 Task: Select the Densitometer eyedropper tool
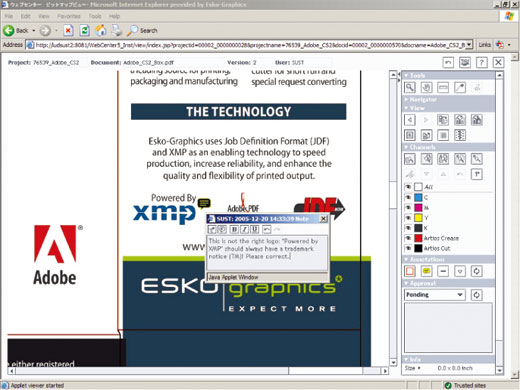point(460,87)
